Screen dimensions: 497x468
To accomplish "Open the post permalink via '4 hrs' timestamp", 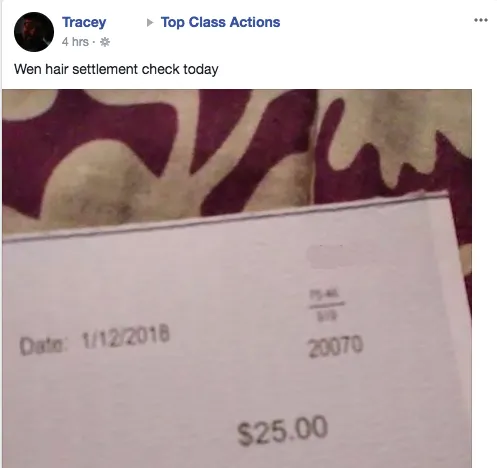I will (x=75, y=42).
